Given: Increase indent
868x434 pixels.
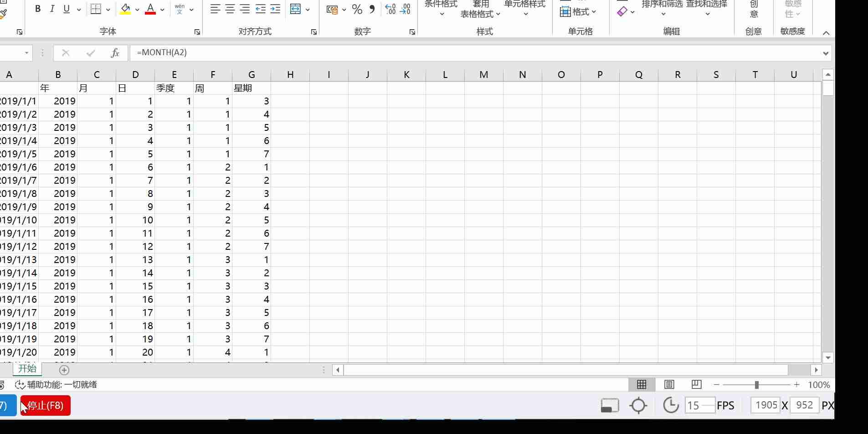Looking at the screenshot, I should click(x=275, y=9).
